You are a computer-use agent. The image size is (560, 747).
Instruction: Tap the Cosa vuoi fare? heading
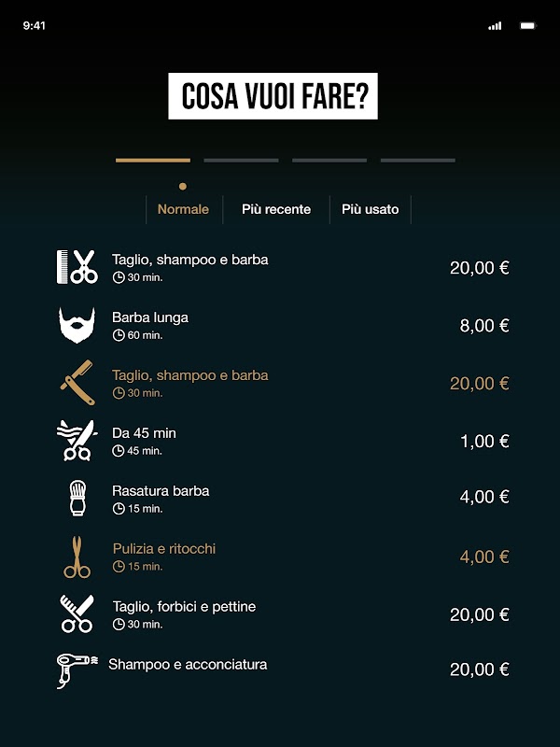273,96
